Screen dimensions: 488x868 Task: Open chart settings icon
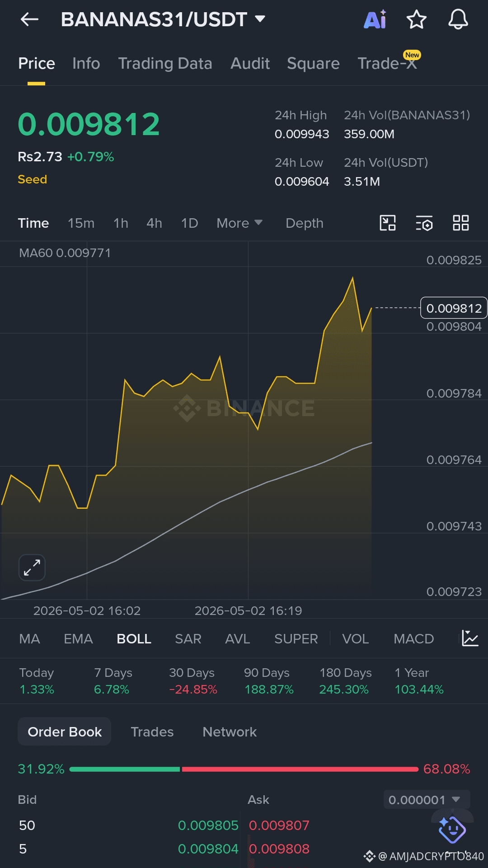pyautogui.click(x=424, y=223)
